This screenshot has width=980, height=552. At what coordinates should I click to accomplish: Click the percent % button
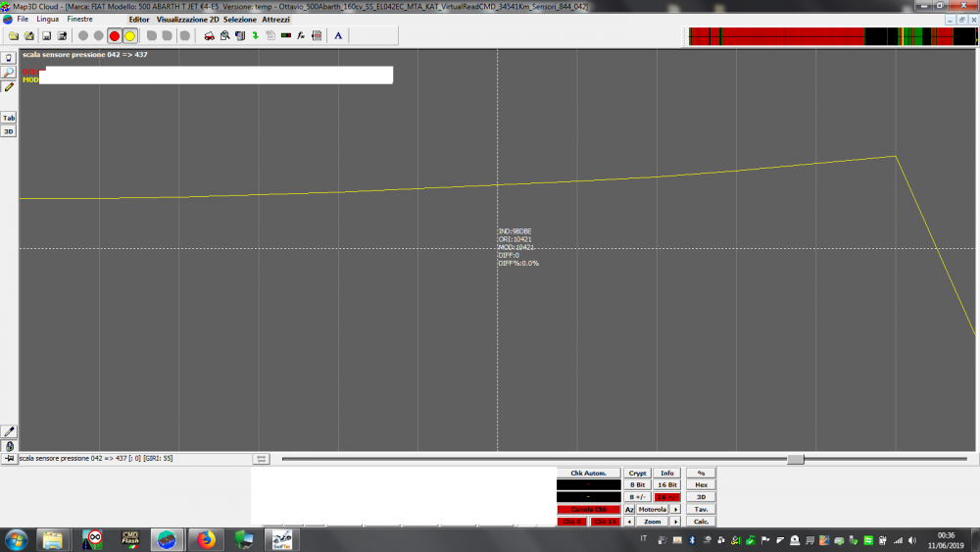[701, 474]
